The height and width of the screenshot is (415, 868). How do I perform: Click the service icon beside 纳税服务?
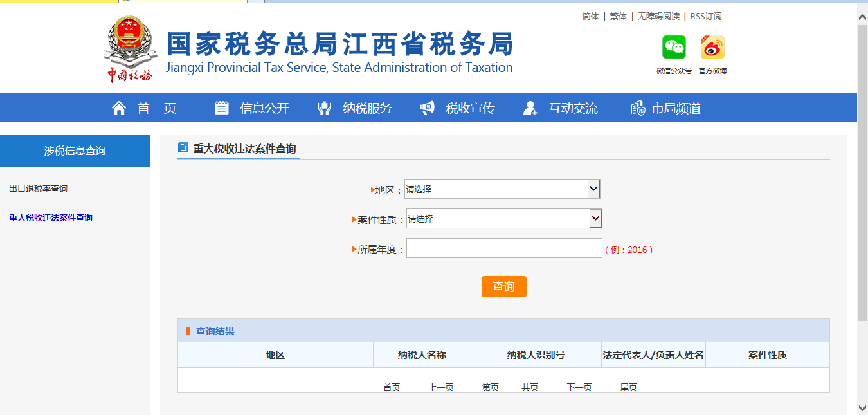pos(324,107)
